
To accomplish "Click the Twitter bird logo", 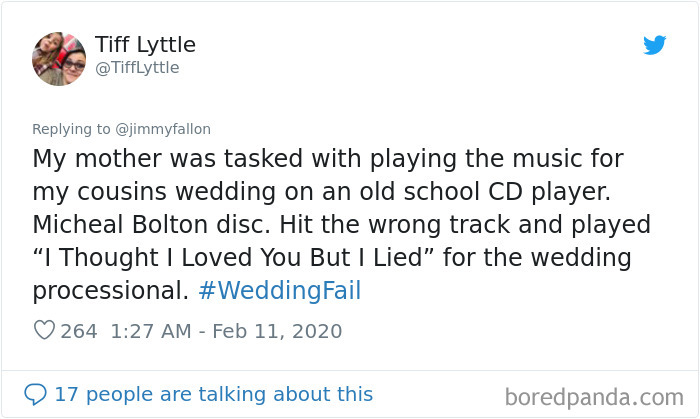I will [x=654, y=45].
